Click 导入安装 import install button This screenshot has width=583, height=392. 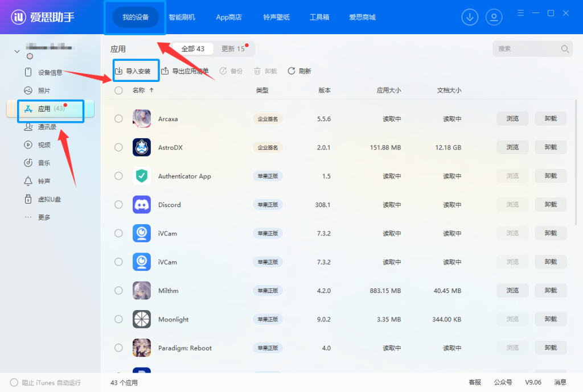pyautogui.click(x=133, y=71)
